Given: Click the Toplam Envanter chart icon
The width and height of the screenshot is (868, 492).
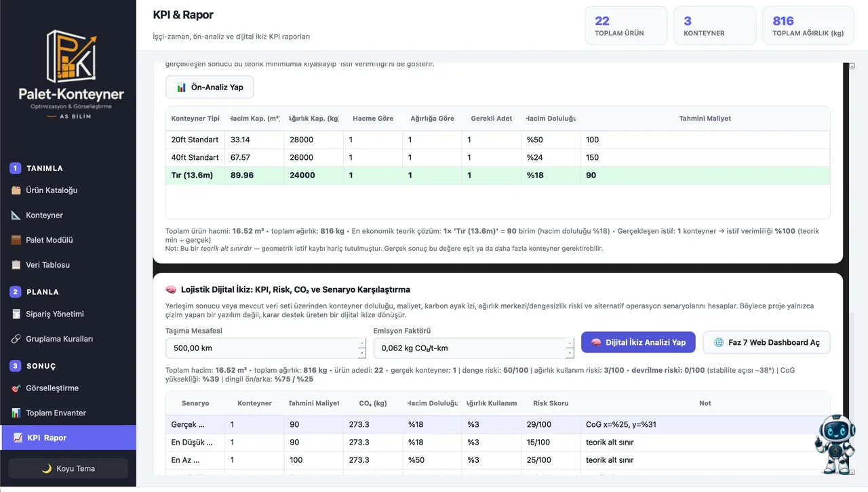Looking at the screenshot, I should pos(16,413).
